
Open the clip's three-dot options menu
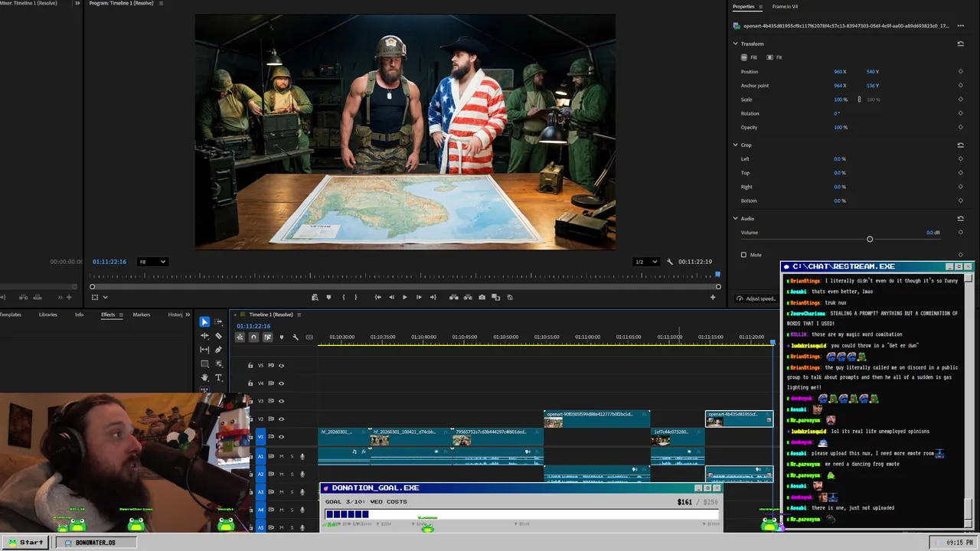point(960,25)
